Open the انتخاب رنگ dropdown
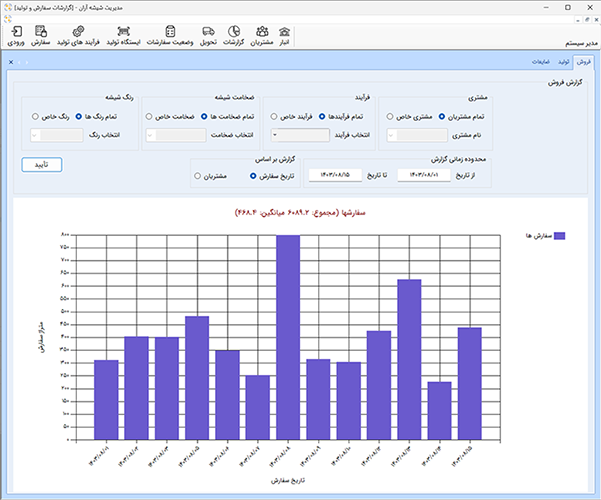601x500 pixels. pyautogui.click(x=59, y=135)
